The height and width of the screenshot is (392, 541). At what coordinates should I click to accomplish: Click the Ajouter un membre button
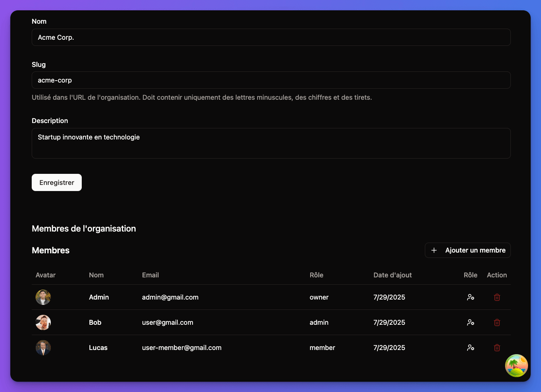click(468, 250)
